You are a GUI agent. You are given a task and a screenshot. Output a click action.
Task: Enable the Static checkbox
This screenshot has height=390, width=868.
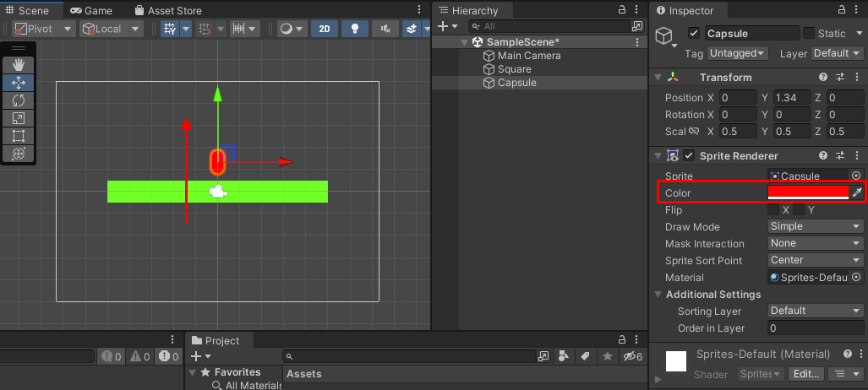pyautogui.click(x=809, y=34)
